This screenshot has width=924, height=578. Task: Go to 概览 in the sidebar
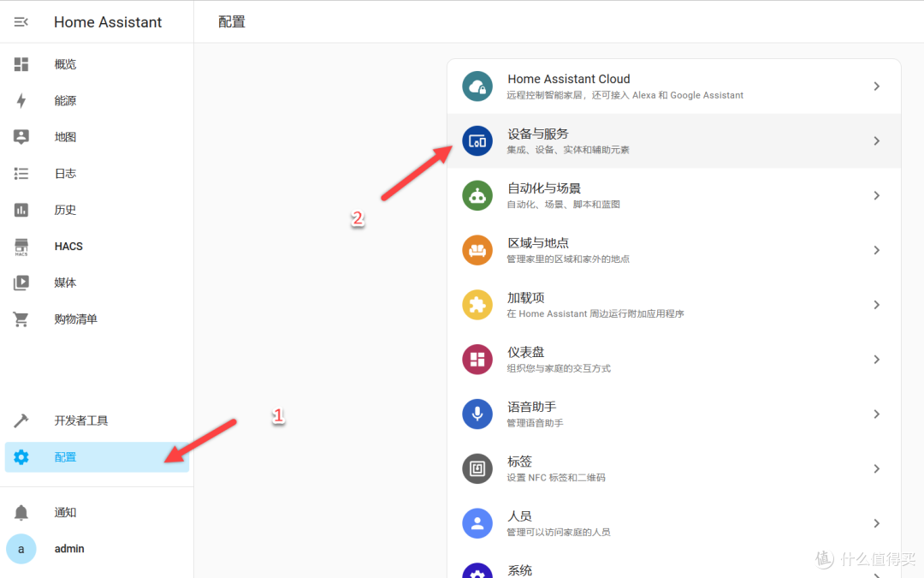(x=97, y=64)
